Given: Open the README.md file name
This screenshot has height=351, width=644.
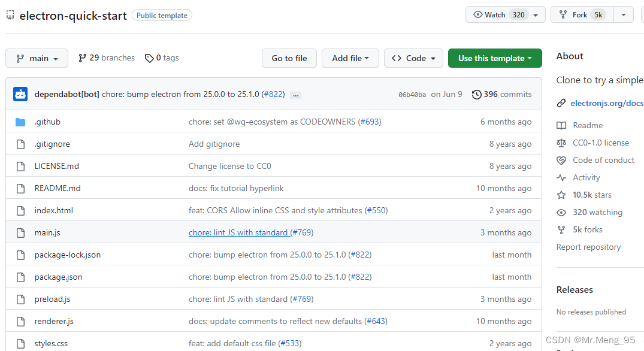Looking at the screenshot, I should (58, 189).
